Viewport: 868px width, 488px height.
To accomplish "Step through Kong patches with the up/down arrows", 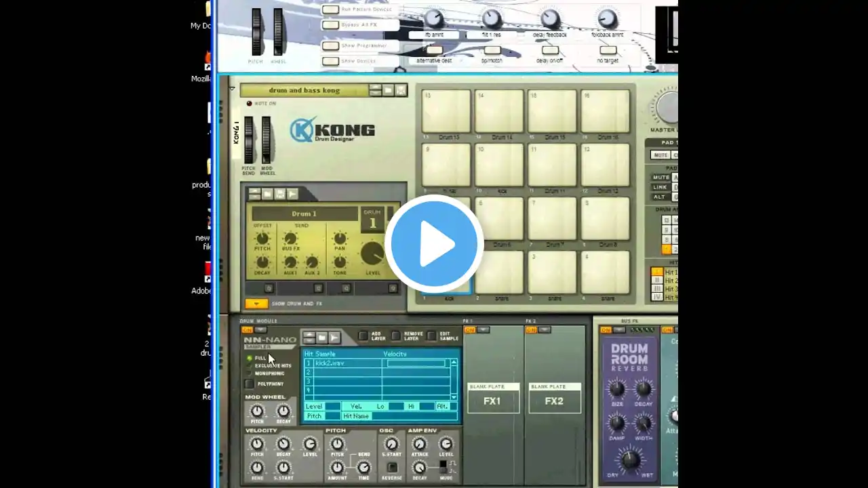I will pos(375,90).
